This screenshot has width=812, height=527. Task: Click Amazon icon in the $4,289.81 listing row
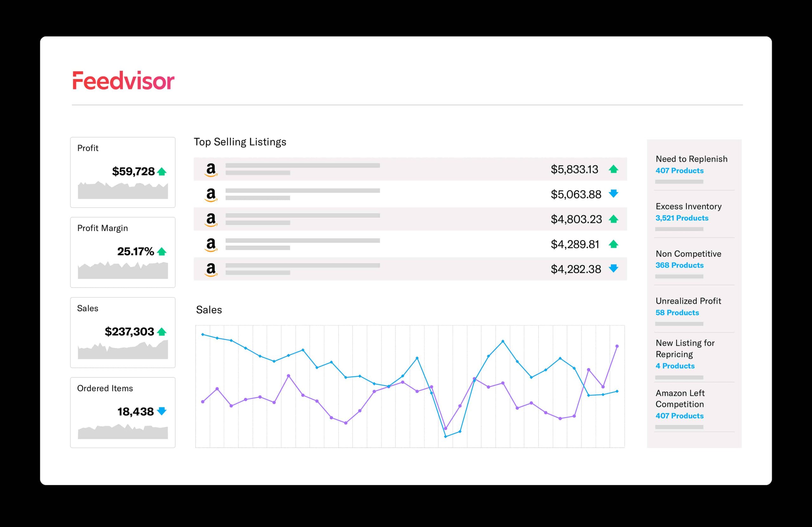211,244
